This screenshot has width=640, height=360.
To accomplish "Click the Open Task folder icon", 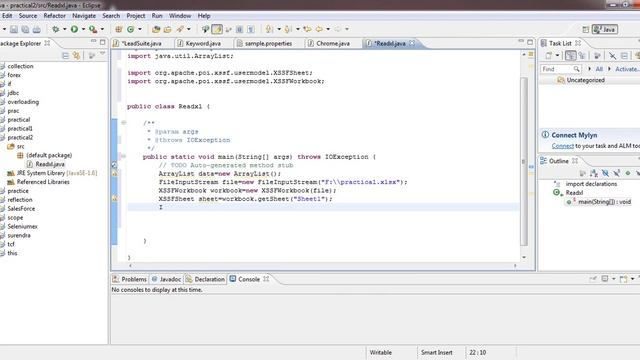I will coord(167,29).
